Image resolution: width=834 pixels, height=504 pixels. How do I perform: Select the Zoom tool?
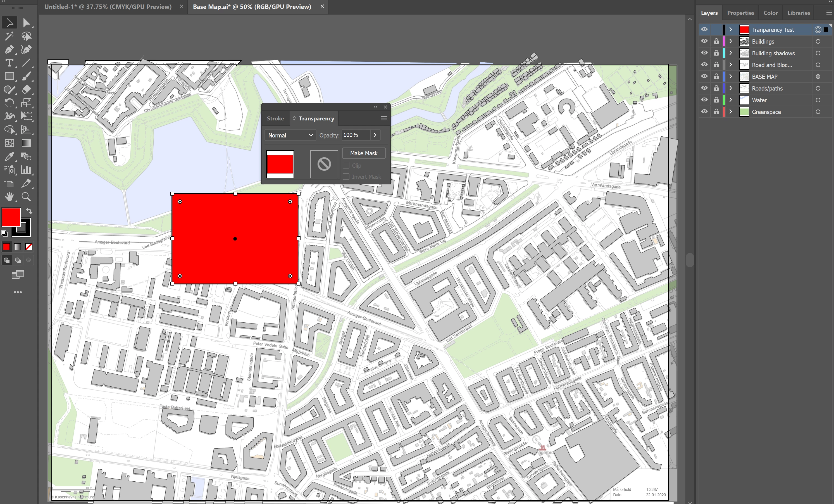26,197
